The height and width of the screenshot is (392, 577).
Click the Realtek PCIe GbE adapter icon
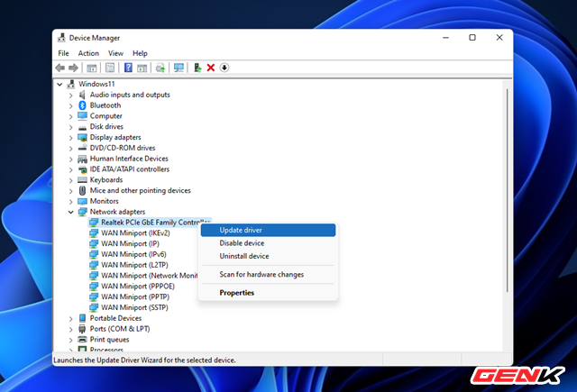click(94, 223)
